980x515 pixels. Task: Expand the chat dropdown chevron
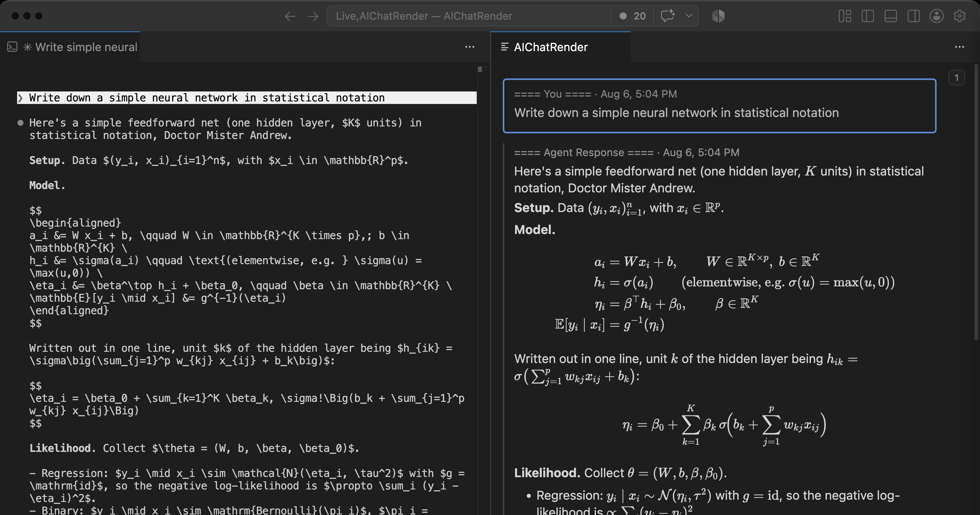tap(689, 16)
